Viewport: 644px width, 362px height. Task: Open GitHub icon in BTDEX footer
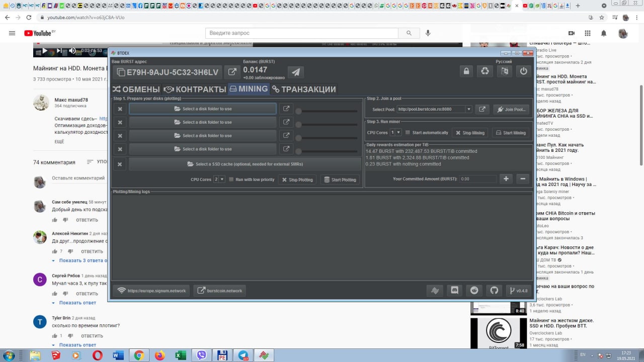[494, 291]
